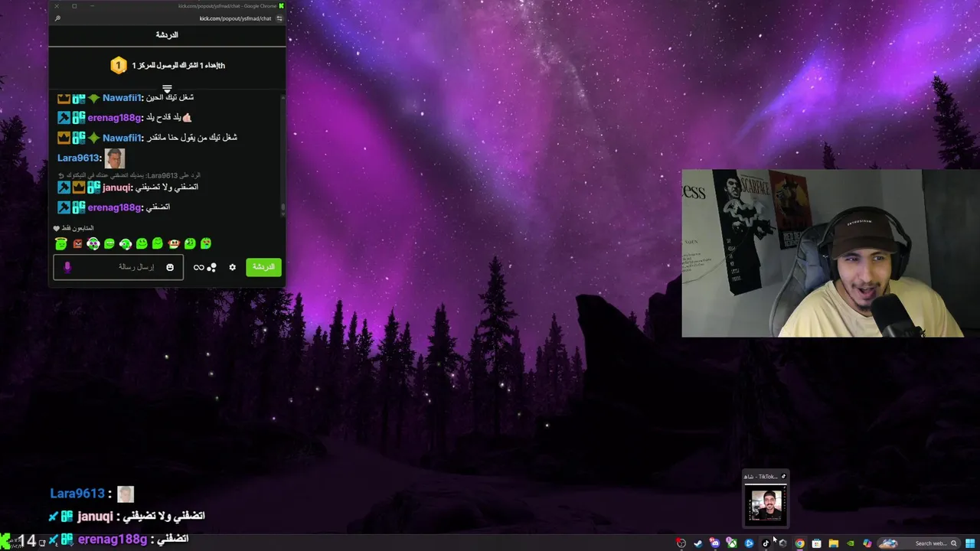The image size is (980, 551).
Task: Insert the red angry square emote
Action: [x=77, y=243]
